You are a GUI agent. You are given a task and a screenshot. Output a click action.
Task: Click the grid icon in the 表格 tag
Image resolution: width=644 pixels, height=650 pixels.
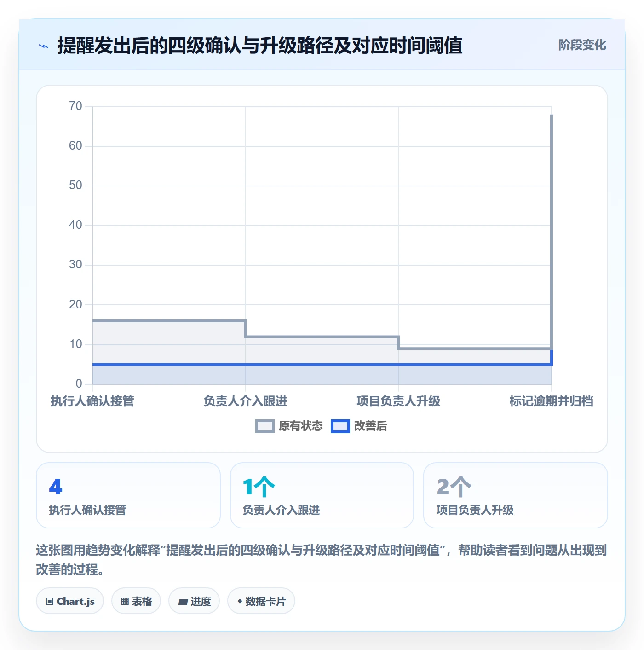[x=125, y=602]
